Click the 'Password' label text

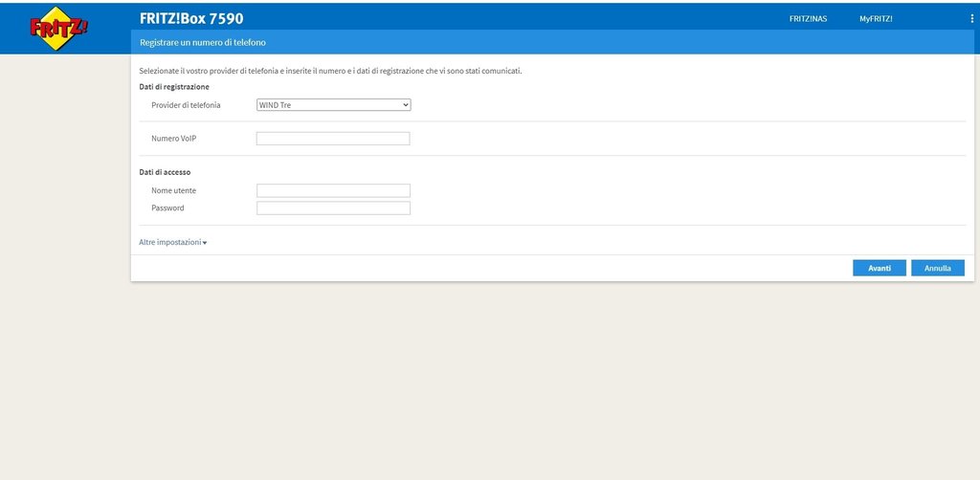pyautogui.click(x=167, y=207)
